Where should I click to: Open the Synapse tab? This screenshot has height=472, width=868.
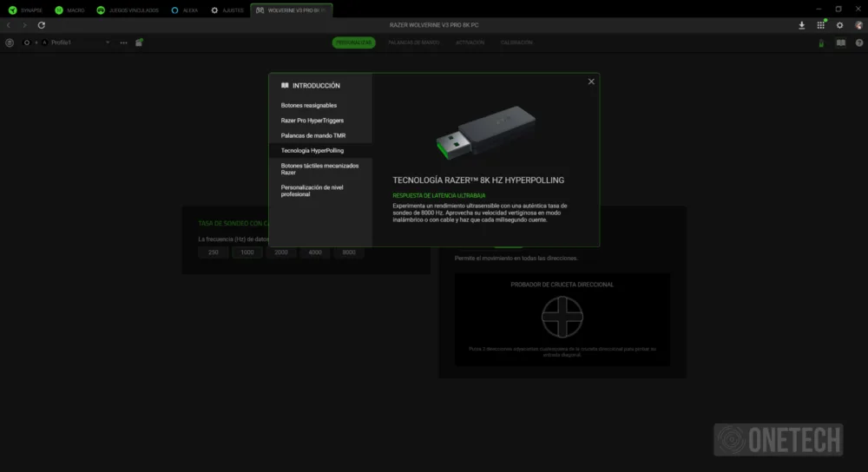click(25, 10)
